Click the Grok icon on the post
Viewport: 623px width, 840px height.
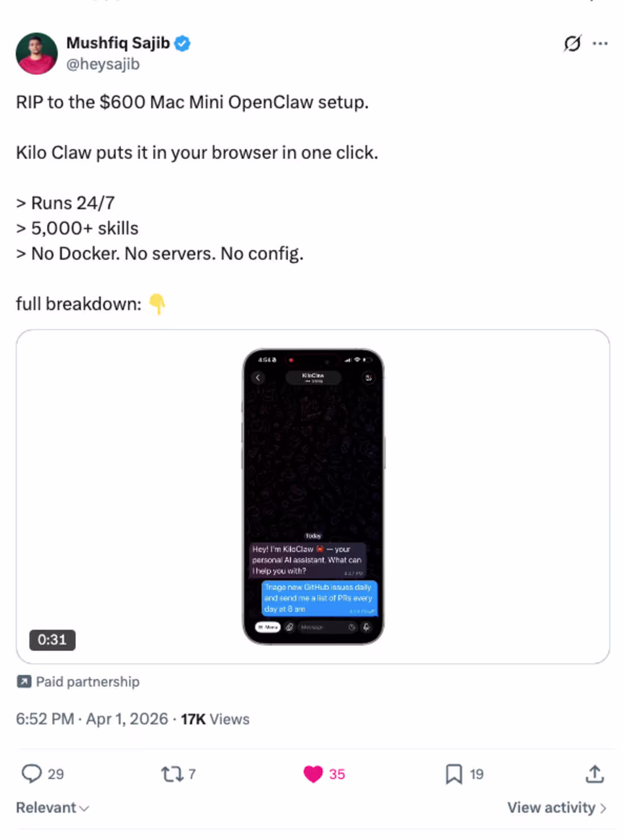tap(572, 44)
